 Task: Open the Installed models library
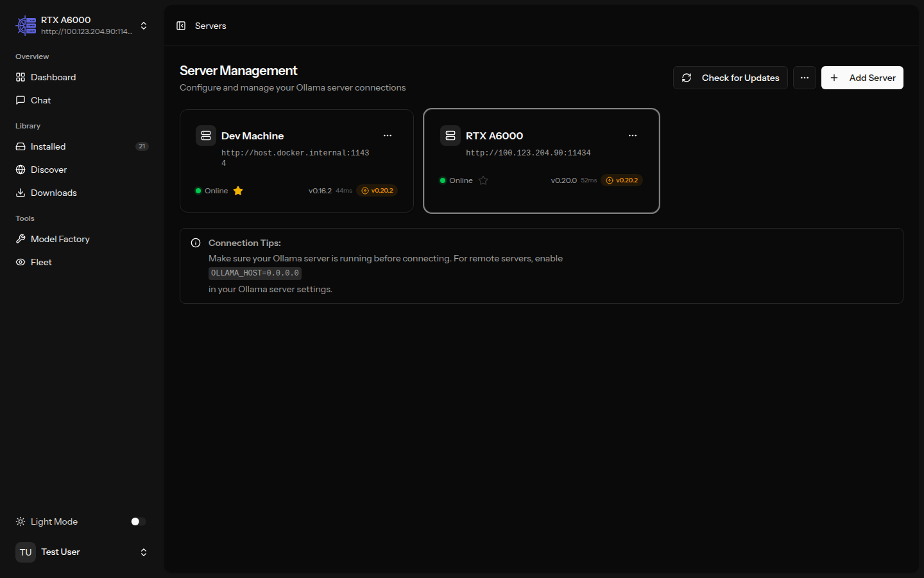(x=47, y=146)
